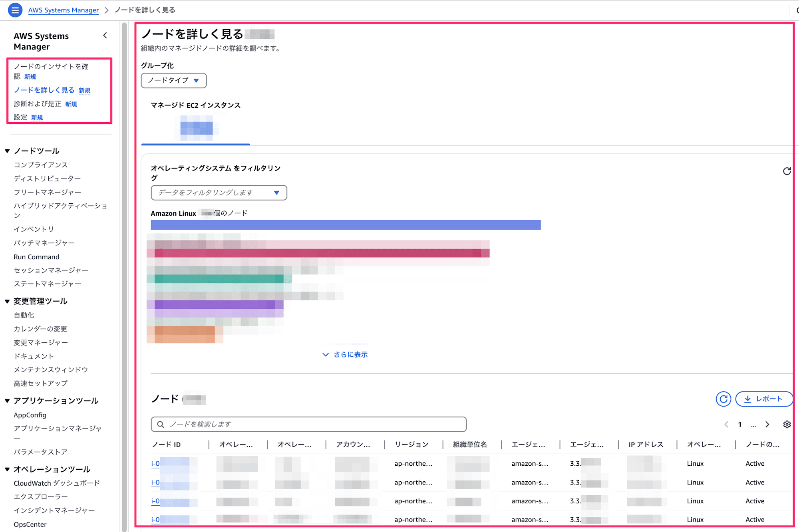Collapse the アプリケーションツール section
The width and height of the screenshot is (799, 532).
7,401
